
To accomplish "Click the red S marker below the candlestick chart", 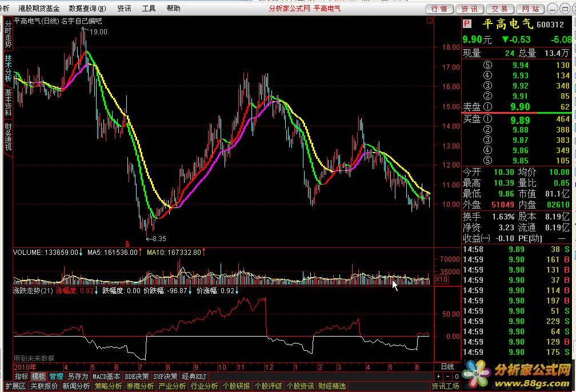I will (x=127, y=244).
